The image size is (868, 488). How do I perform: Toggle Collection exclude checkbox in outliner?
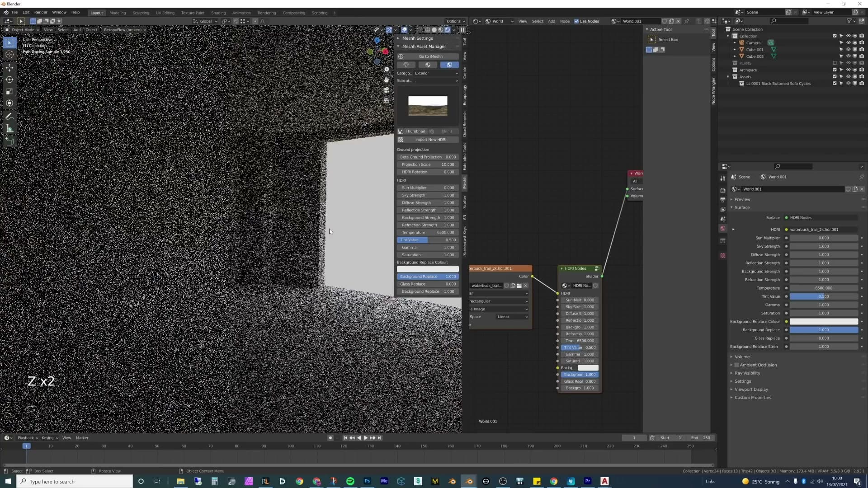point(835,36)
